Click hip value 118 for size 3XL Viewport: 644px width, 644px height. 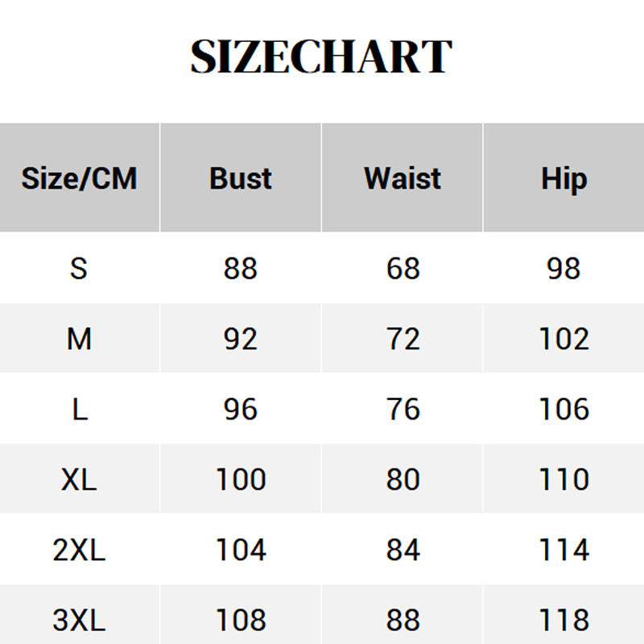563,620
